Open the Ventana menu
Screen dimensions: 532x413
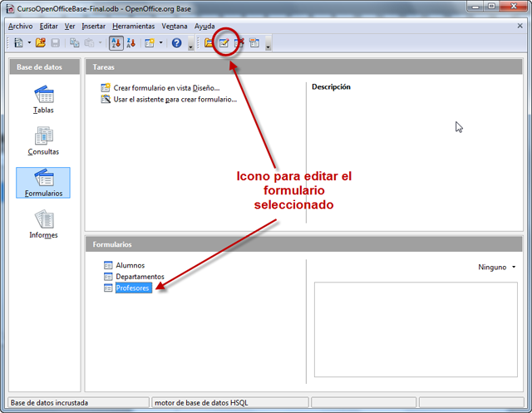(x=175, y=26)
